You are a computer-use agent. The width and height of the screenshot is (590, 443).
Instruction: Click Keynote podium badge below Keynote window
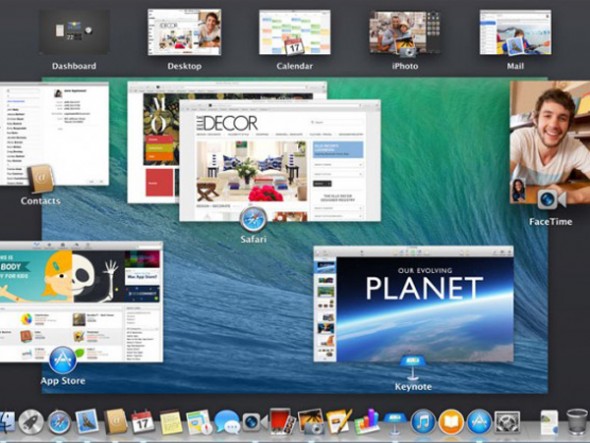pyautogui.click(x=413, y=367)
